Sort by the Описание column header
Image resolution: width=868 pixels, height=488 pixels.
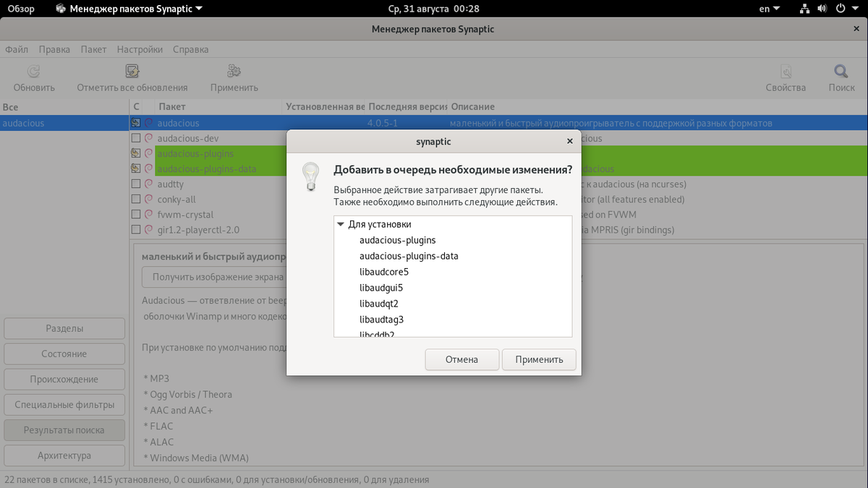(x=656, y=107)
